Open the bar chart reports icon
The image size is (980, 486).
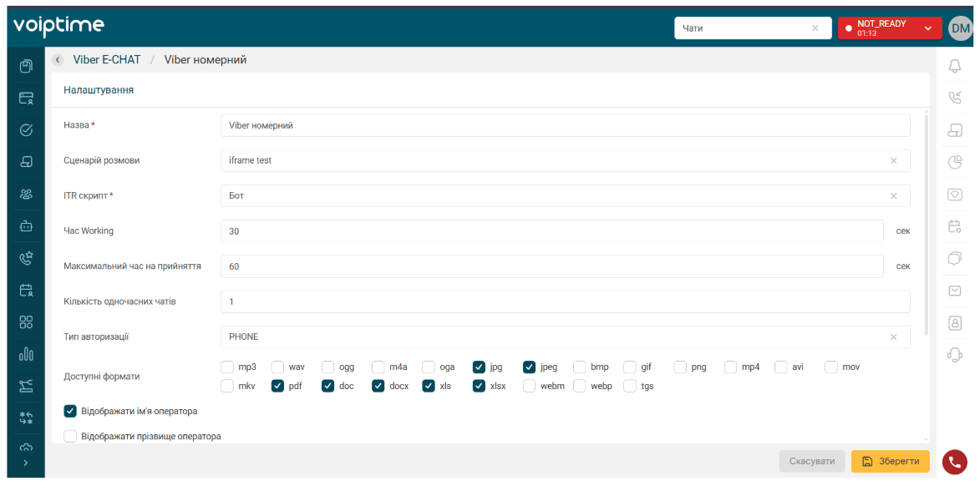click(26, 355)
